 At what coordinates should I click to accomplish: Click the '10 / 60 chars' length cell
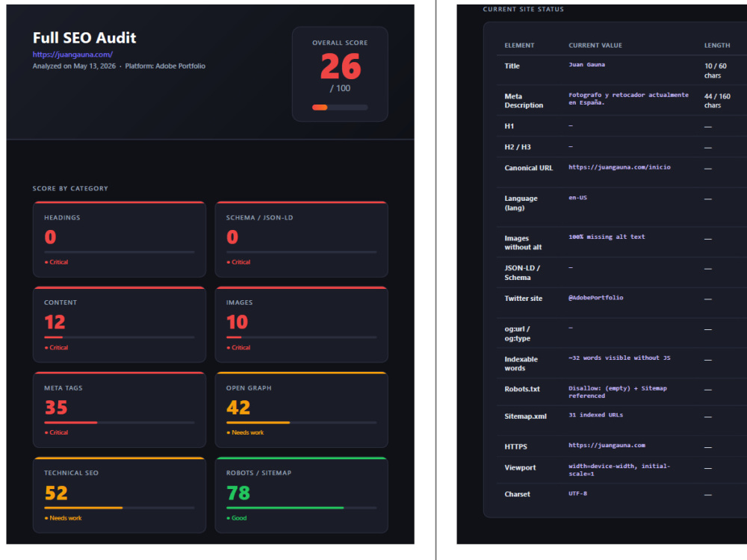(715, 70)
